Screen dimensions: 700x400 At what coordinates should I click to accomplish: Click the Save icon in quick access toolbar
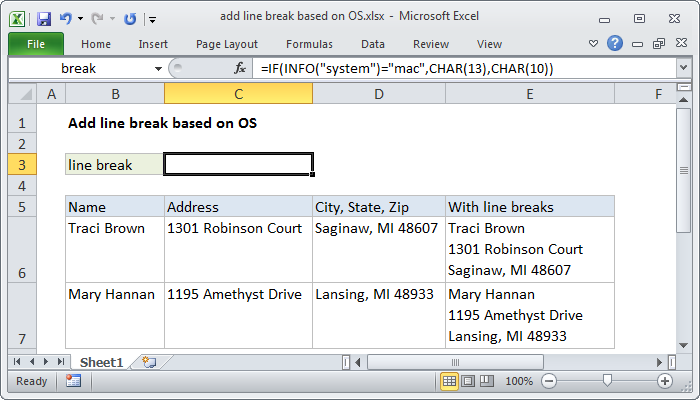pyautogui.click(x=44, y=19)
